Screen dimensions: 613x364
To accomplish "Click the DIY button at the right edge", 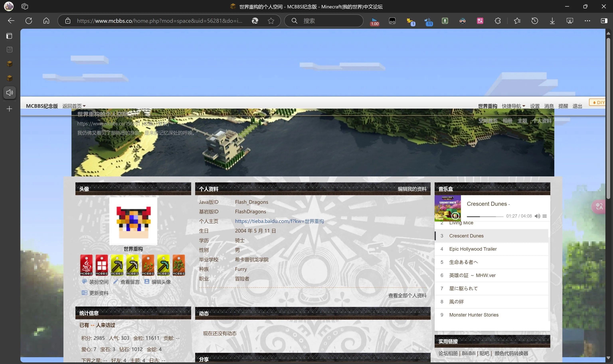I will [598, 102].
